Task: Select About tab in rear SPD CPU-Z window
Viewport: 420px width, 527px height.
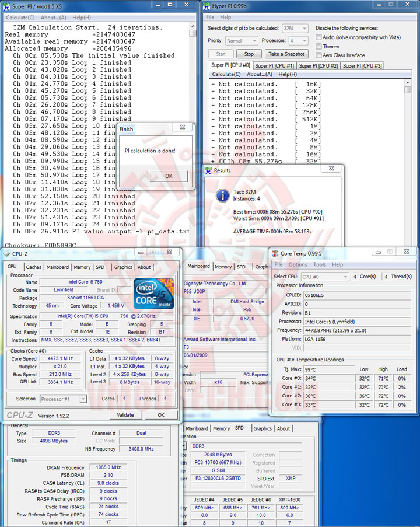Action: click(x=283, y=428)
